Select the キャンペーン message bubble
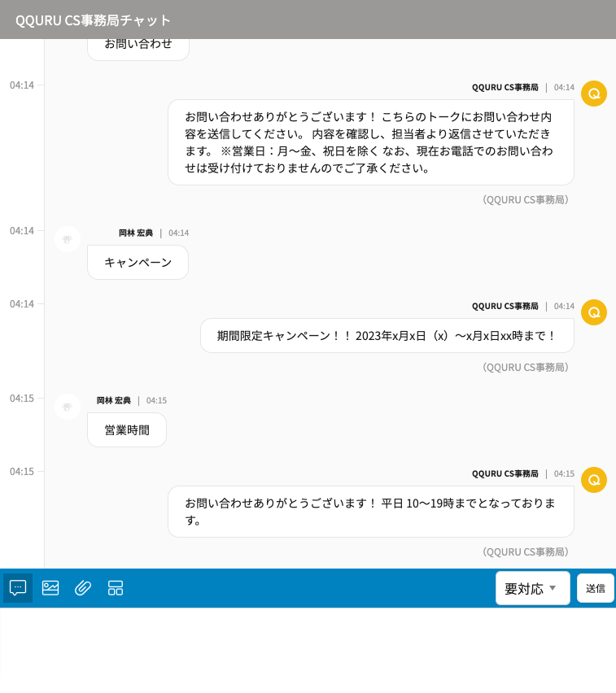 pyautogui.click(x=138, y=263)
